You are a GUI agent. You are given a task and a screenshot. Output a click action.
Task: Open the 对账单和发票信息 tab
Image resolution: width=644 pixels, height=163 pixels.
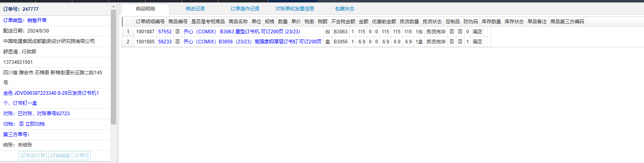coord(295,9)
